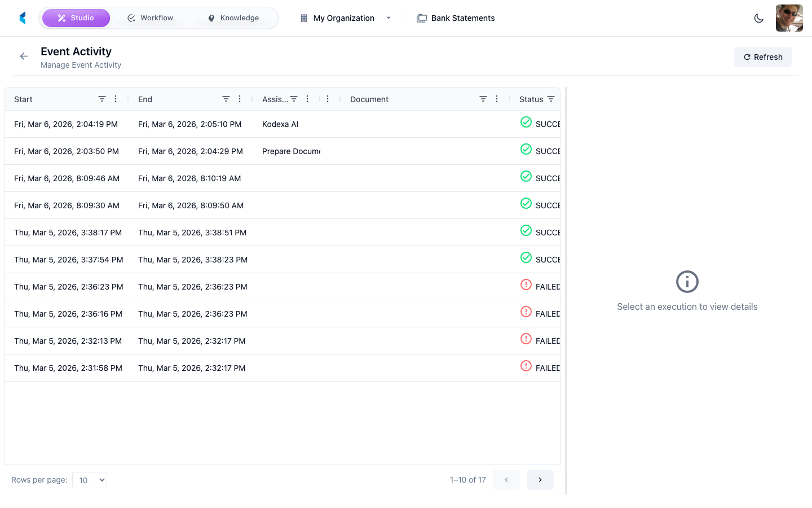Click the building icon beside My Organization
812x508 pixels.
coord(303,17)
